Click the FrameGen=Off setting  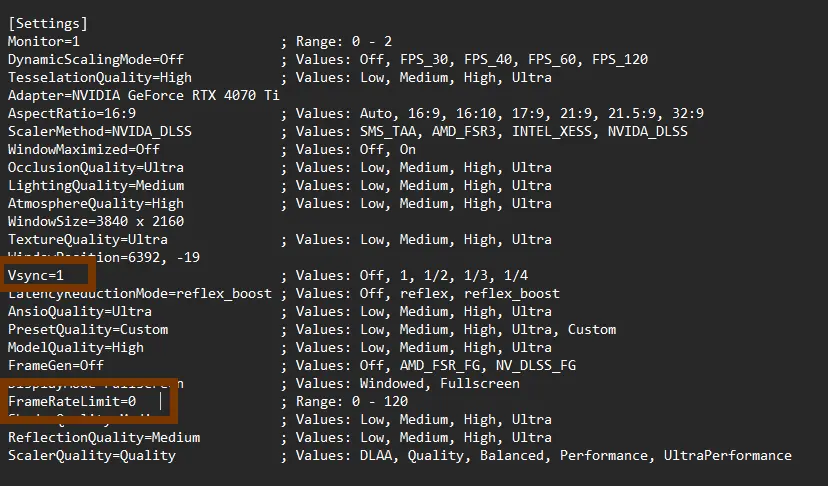(56, 366)
